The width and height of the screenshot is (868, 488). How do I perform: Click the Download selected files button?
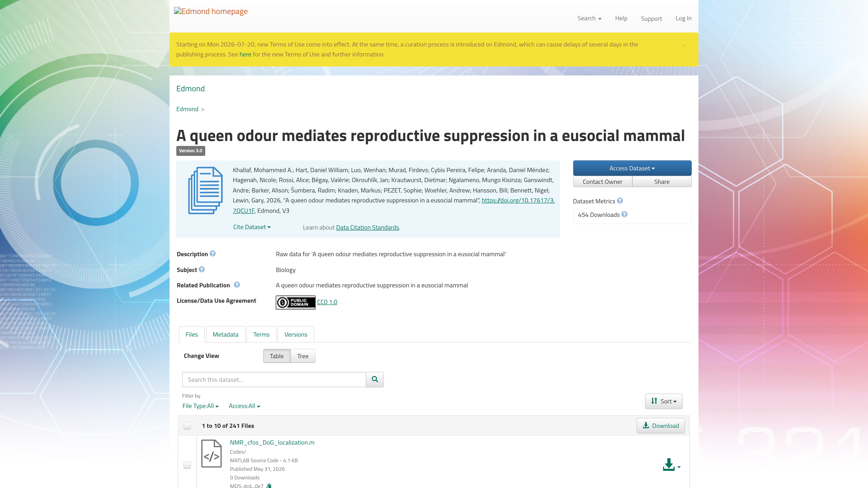tap(660, 426)
